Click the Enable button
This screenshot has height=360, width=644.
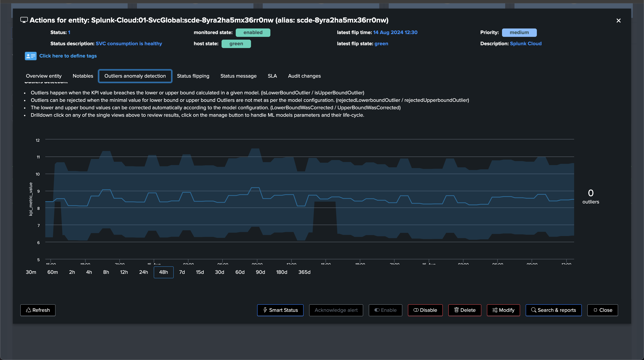[385, 310]
